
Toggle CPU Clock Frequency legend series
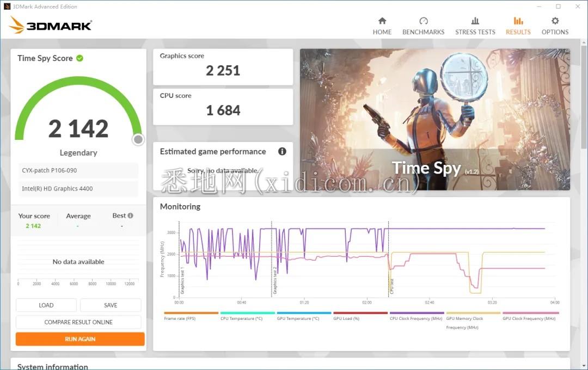(x=416, y=316)
